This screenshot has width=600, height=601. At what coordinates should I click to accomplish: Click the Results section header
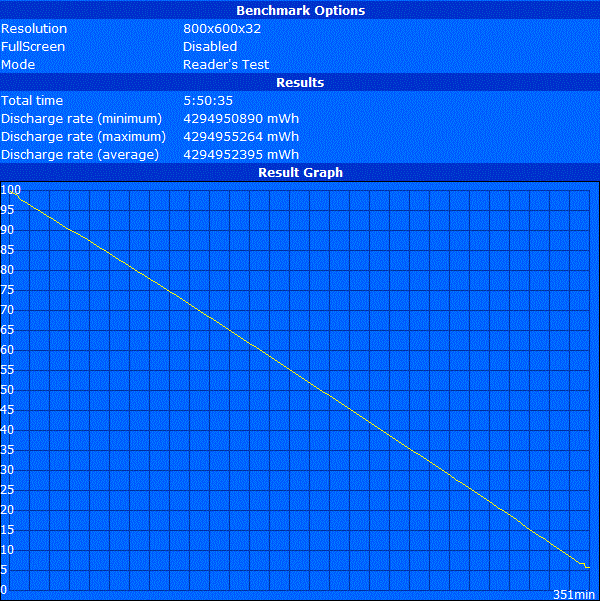(x=300, y=82)
